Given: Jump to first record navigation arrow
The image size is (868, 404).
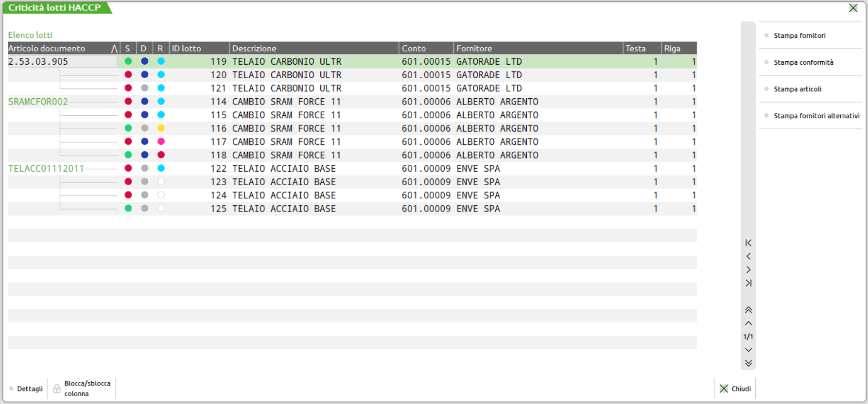Looking at the screenshot, I should [748, 243].
